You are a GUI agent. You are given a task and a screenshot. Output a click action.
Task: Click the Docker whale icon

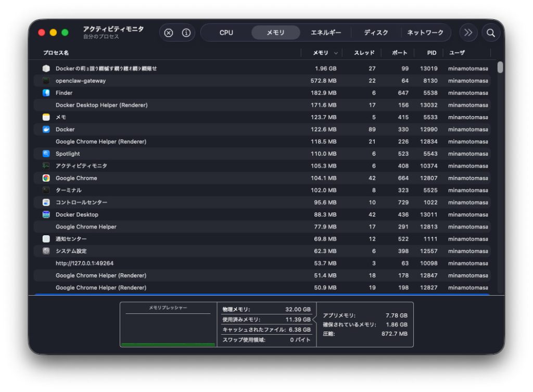(46, 129)
